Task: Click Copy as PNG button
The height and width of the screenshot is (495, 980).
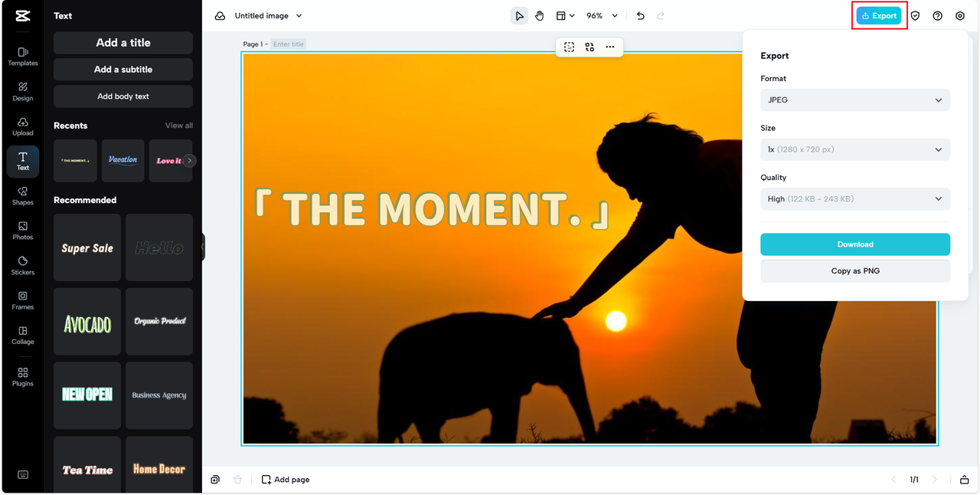Action: [x=855, y=270]
